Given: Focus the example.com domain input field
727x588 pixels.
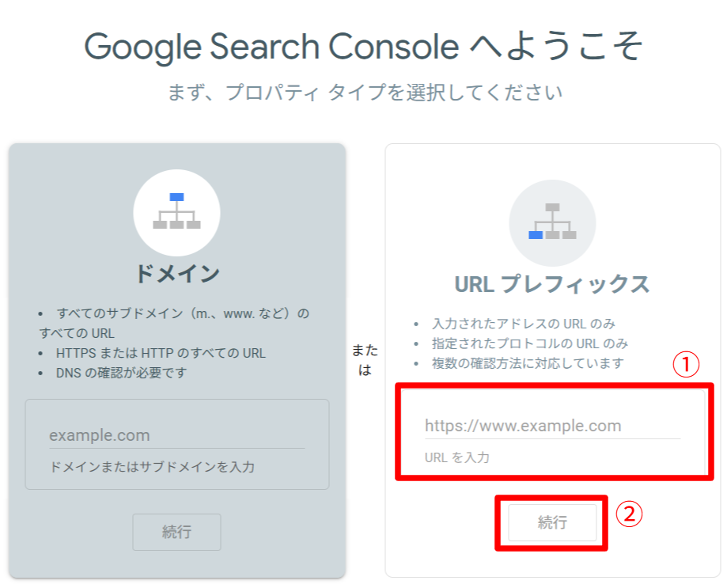Looking at the screenshot, I should pos(176,435).
